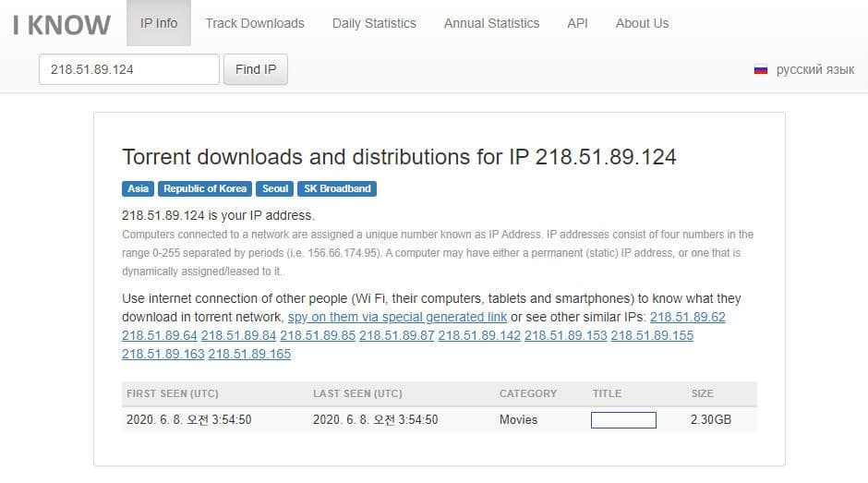
Task: Go to Daily Statistics
Action: click(374, 23)
